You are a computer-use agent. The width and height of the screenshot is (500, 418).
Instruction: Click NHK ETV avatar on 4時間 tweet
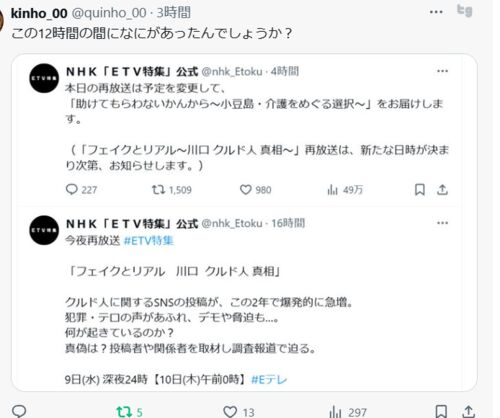pos(44,78)
